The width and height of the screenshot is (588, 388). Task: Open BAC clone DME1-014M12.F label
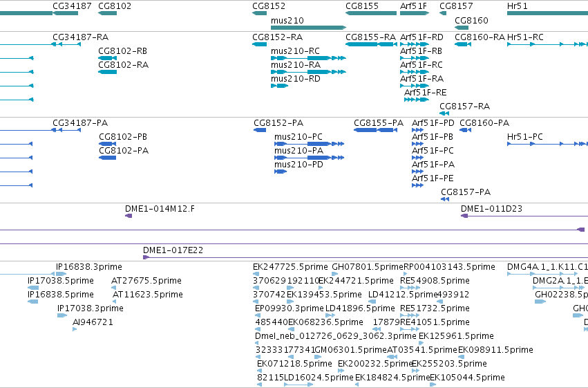click(x=160, y=209)
